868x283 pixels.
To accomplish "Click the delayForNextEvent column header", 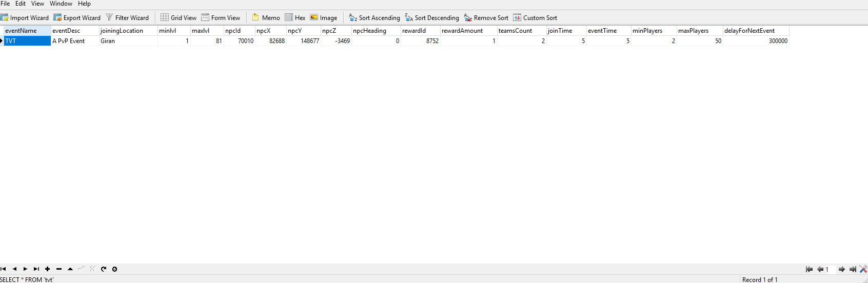I will pyautogui.click(x=756, y=31).
